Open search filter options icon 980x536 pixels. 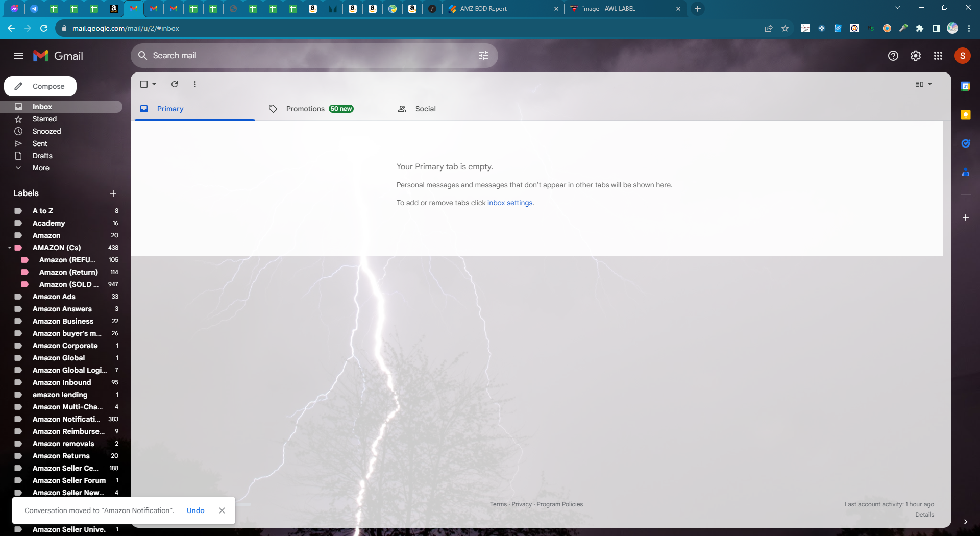point(484,55)
